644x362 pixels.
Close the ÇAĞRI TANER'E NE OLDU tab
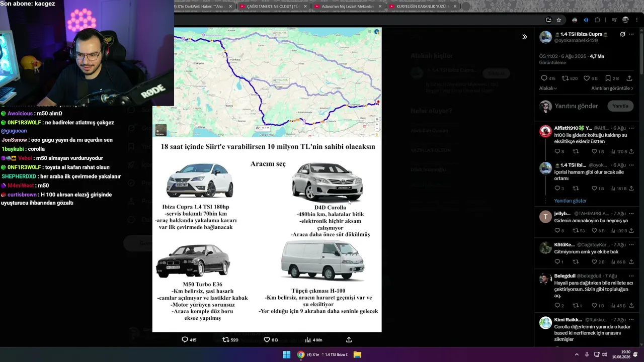pyautogui.click(x=305, y=6)
